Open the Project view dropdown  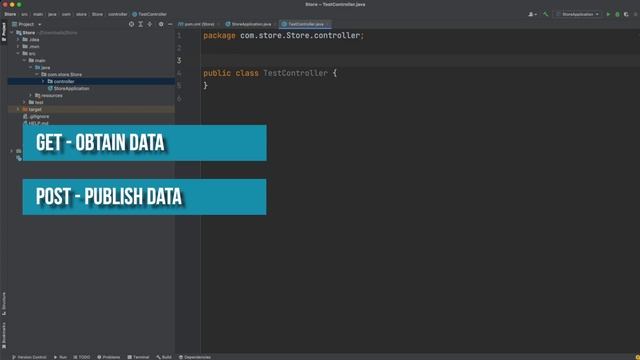click(x=27, y=24)
